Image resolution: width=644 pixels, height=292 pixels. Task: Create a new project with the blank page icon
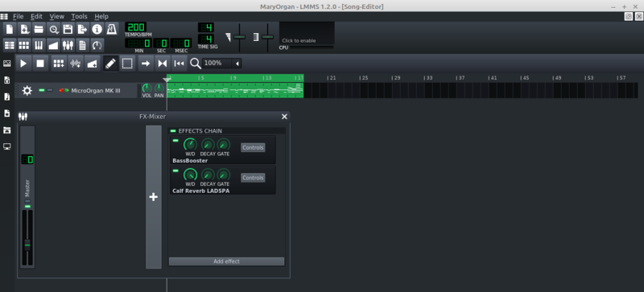pyautogui.click(x=10, y=29)
